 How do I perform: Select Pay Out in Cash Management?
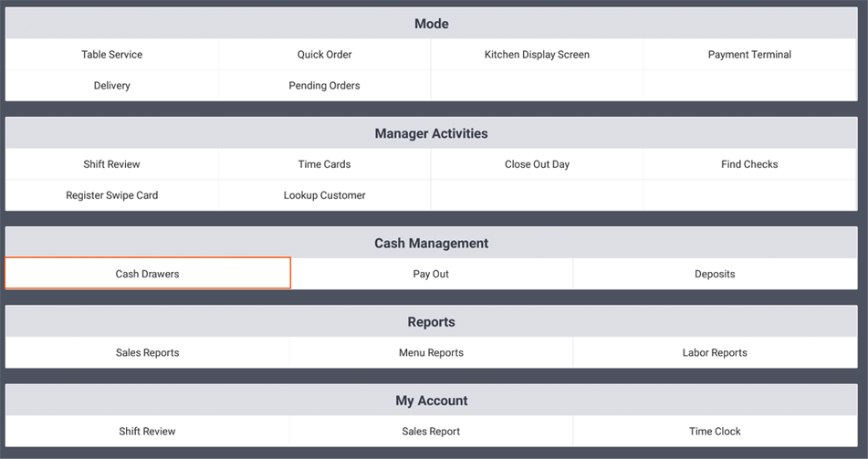(x=431, y=274)
